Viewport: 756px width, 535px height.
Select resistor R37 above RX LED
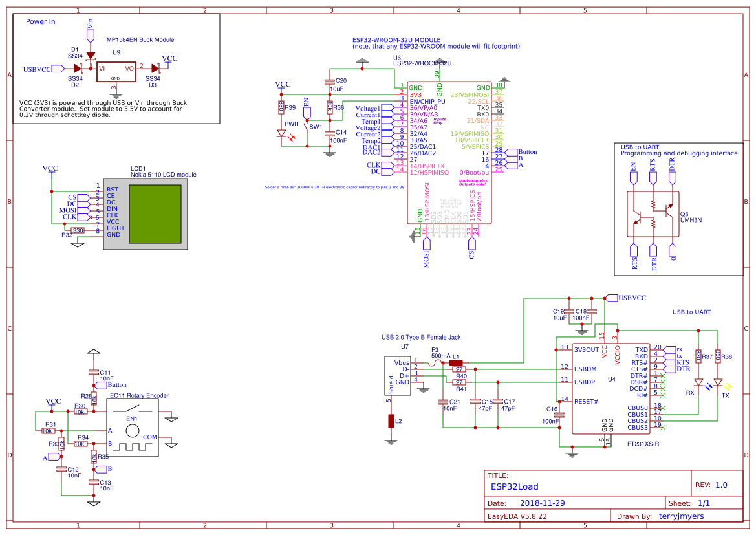(698, 356)
